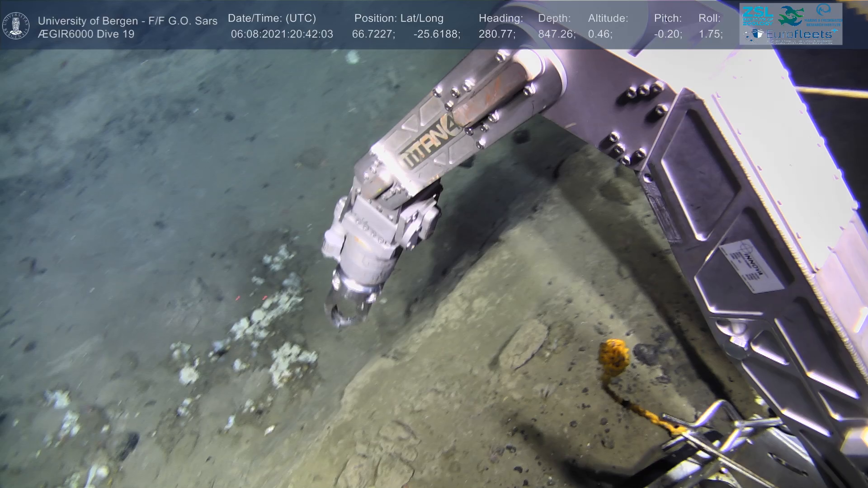Click the INNOVA sticker on the ROV frame
868x488 pixels.
point(752,267)
